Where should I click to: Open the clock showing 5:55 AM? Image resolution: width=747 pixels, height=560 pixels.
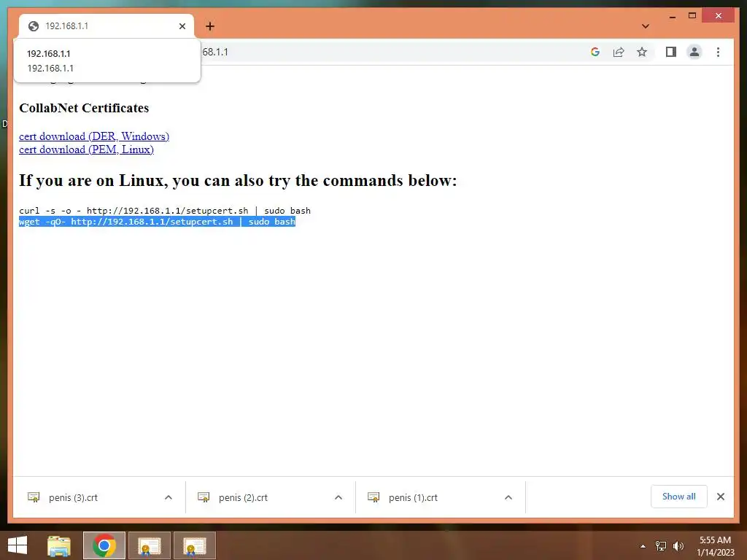click(x=716, y=546)
